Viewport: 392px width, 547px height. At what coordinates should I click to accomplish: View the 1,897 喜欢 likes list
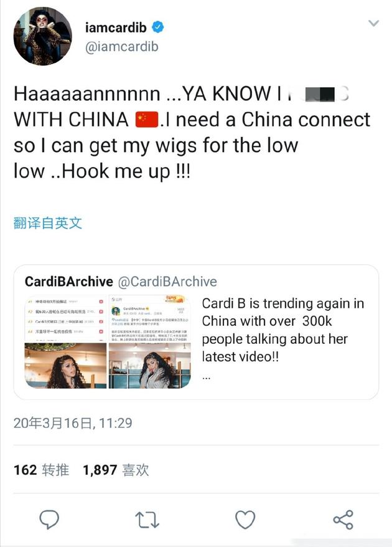click(x=116, y=470)
